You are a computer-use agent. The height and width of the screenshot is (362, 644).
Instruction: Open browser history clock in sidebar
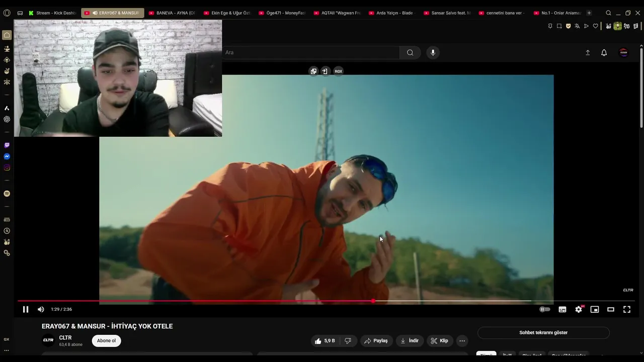tap(7, 231)
